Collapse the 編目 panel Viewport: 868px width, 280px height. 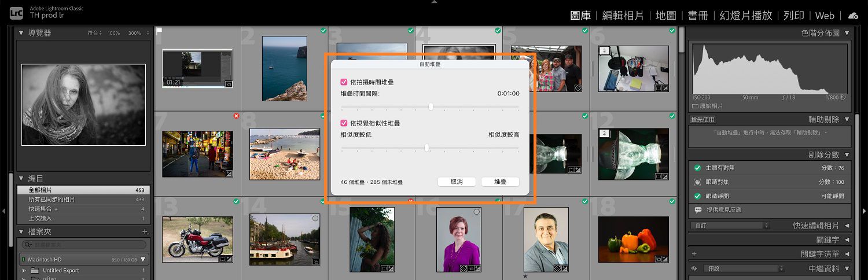(21, 178)
